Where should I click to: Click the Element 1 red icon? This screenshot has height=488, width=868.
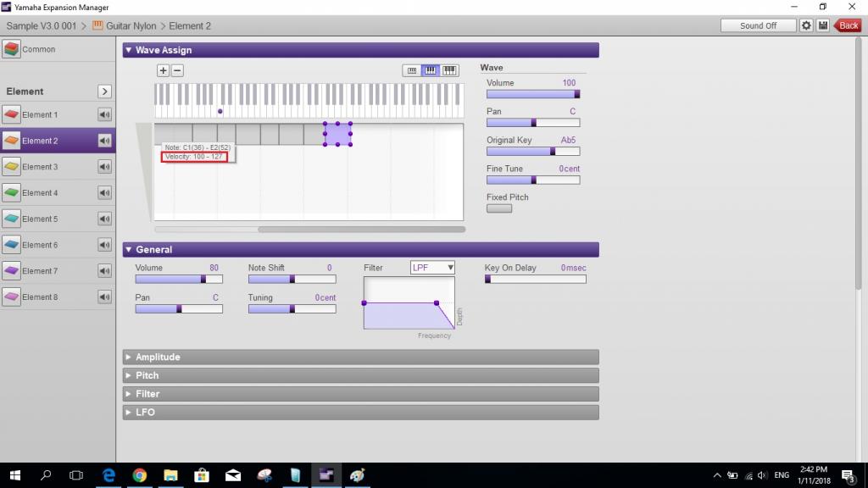pos(11,114)
